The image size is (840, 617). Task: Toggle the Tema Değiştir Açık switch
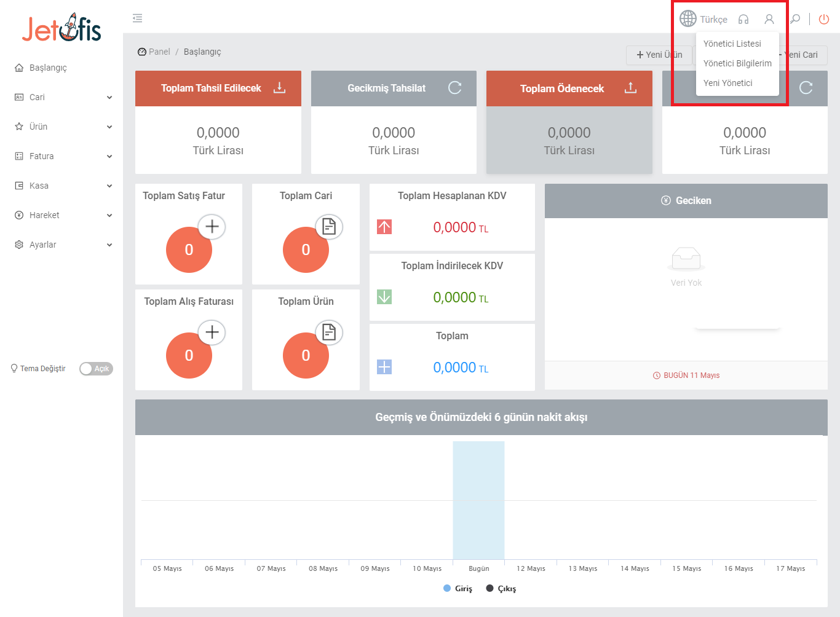(96, 369)
